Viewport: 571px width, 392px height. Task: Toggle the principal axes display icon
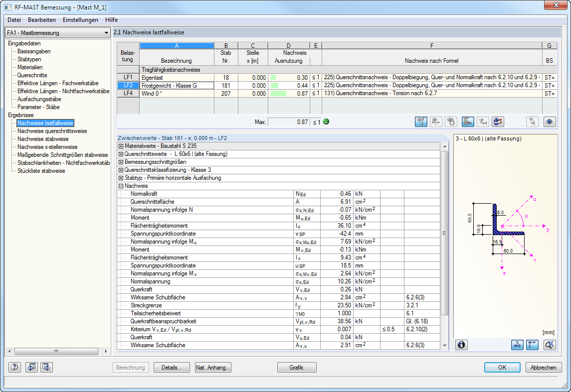pos(533,345)
